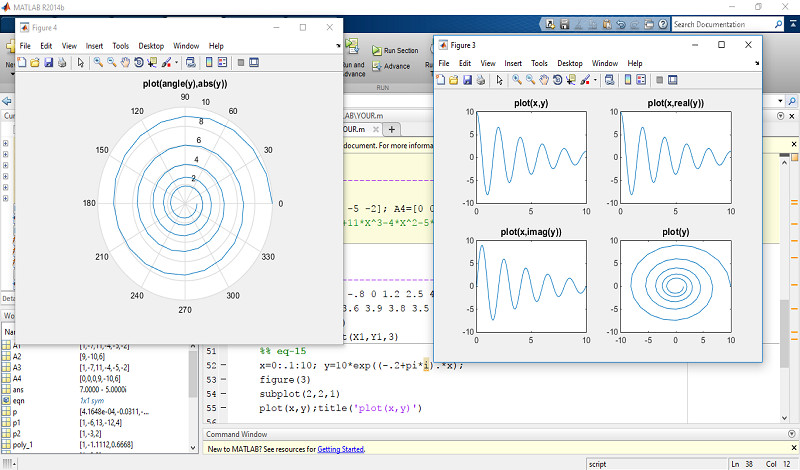Add new editor tab with plus button
This screenshot has width=800, height=470.
tap(391, 130)
